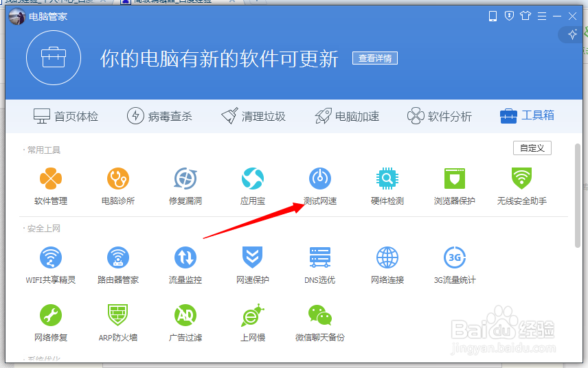Click the large toolbox circle icon
588x368 pixels.
point(54,58)
